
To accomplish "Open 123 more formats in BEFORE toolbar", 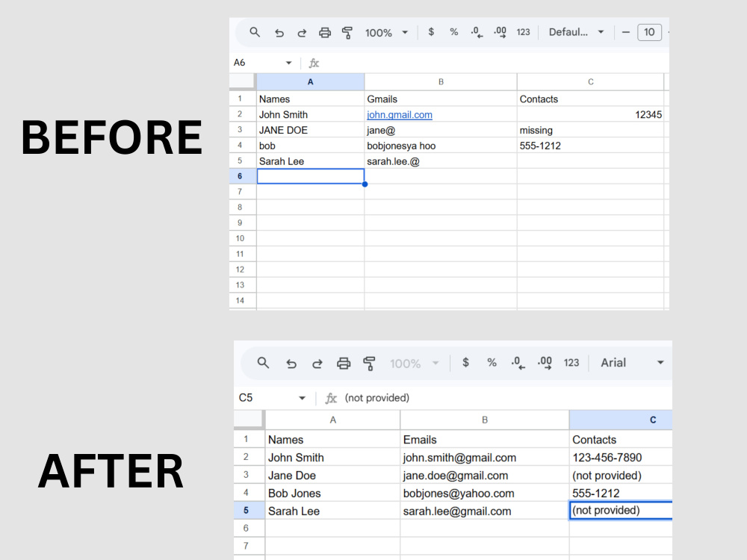I will pyautogui.click(x=523, y=32).
